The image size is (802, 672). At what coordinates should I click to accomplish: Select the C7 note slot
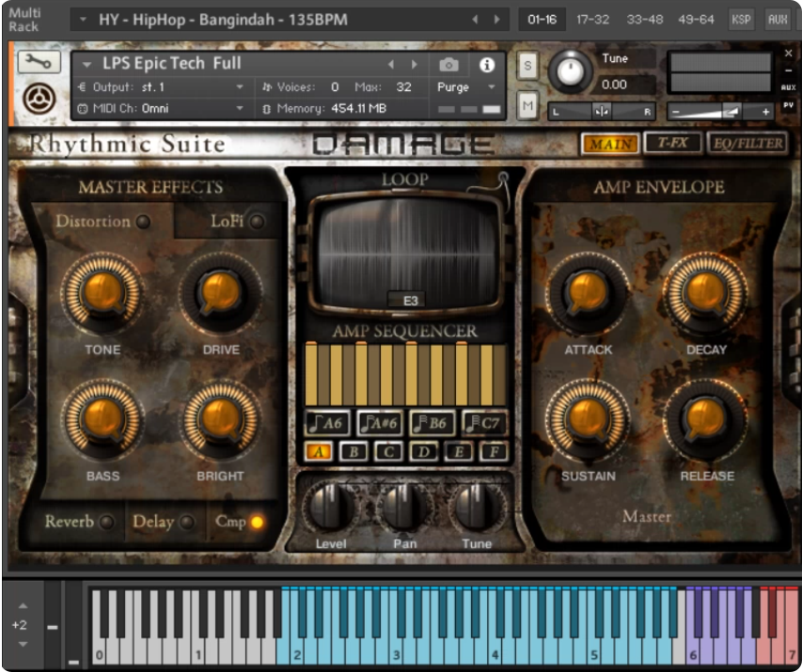click(484, 423)
